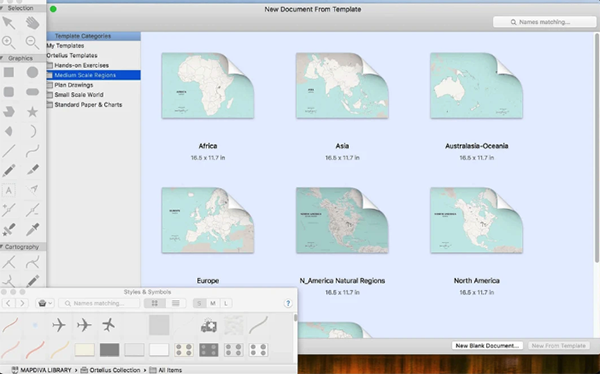
Task: Choose the text tool icon
Action: point(8,190)
